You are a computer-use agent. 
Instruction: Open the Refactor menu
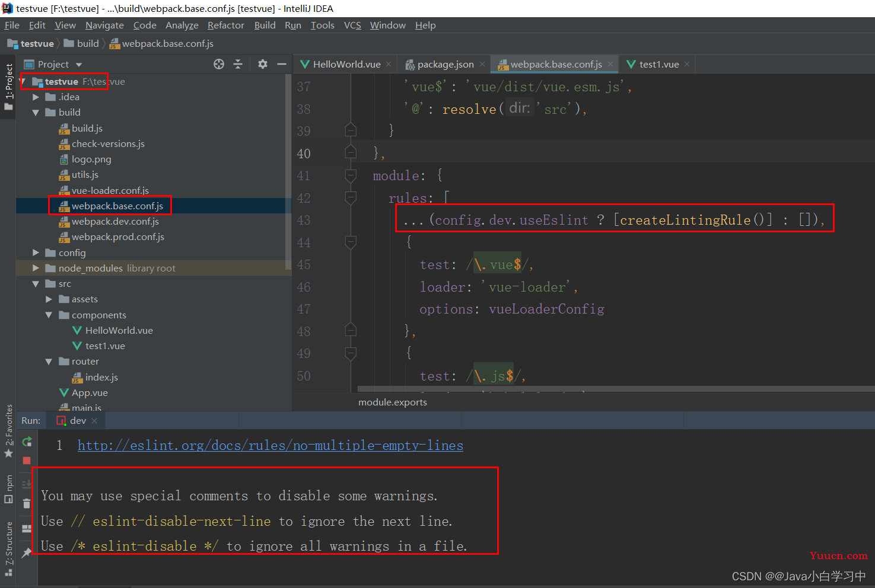(x=225, y=25)
